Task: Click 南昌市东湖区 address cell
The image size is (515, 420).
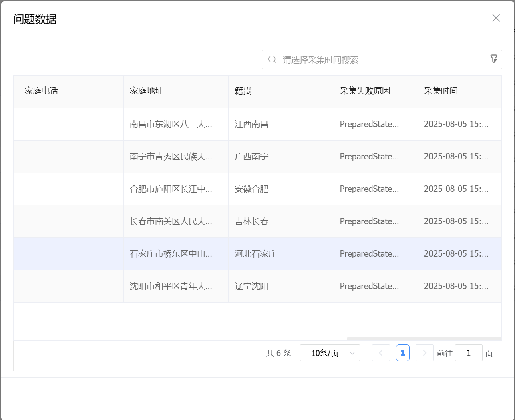Action: pos(171,124)
